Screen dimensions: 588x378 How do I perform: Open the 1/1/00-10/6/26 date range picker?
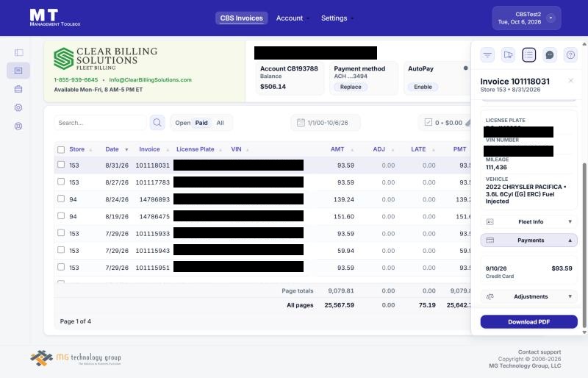pos(326,123)
